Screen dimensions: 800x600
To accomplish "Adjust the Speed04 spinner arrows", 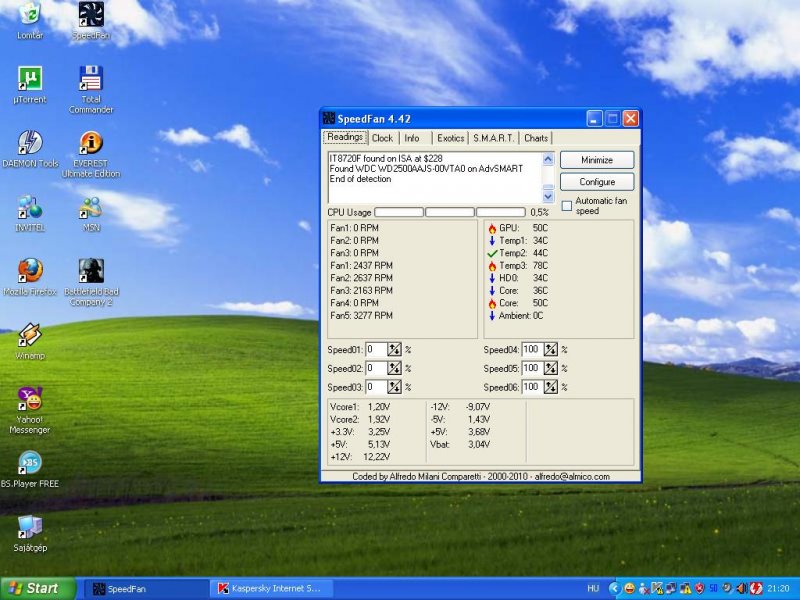I will tap(551, 349).
